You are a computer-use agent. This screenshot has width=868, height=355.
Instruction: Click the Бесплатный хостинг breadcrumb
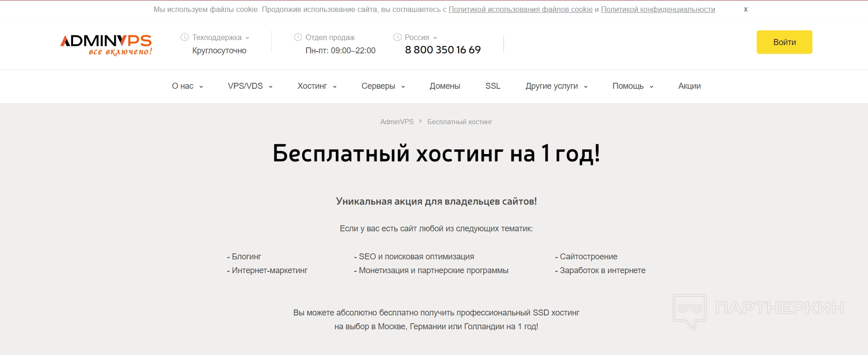pos(460,122)
